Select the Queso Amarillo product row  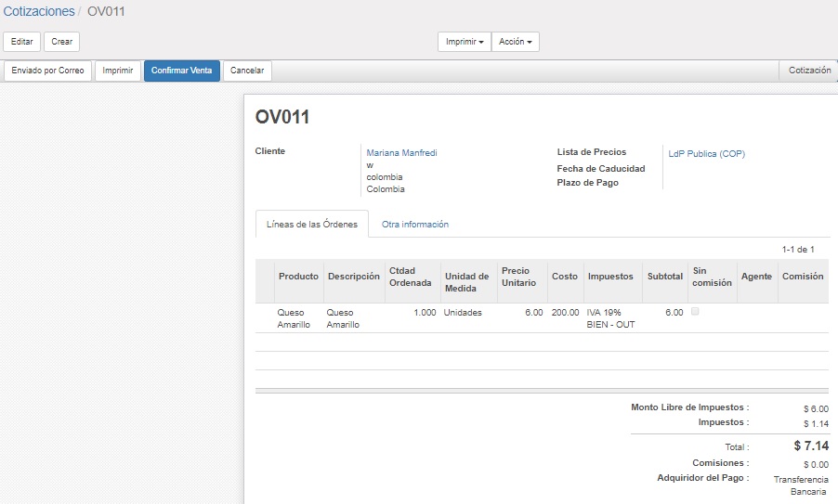click(x=294, y=318)
